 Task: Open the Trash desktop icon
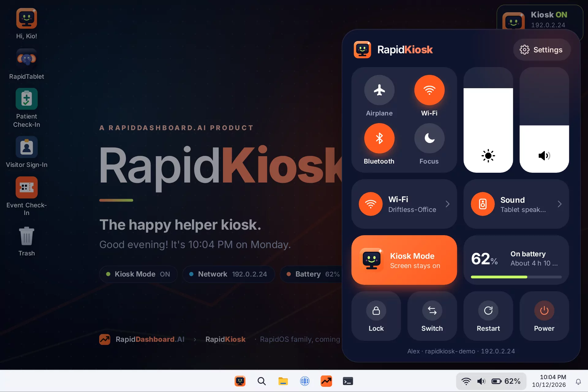coord(27,242)
